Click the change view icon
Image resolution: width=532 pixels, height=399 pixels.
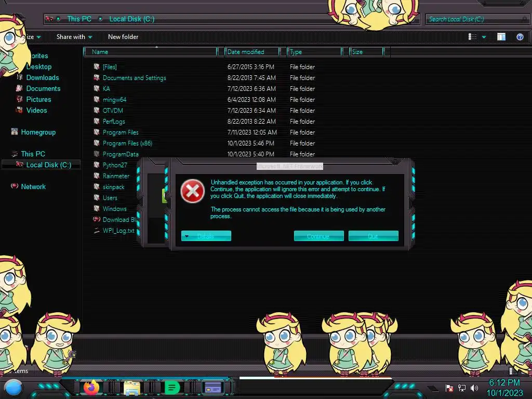(x=473, y=37)
